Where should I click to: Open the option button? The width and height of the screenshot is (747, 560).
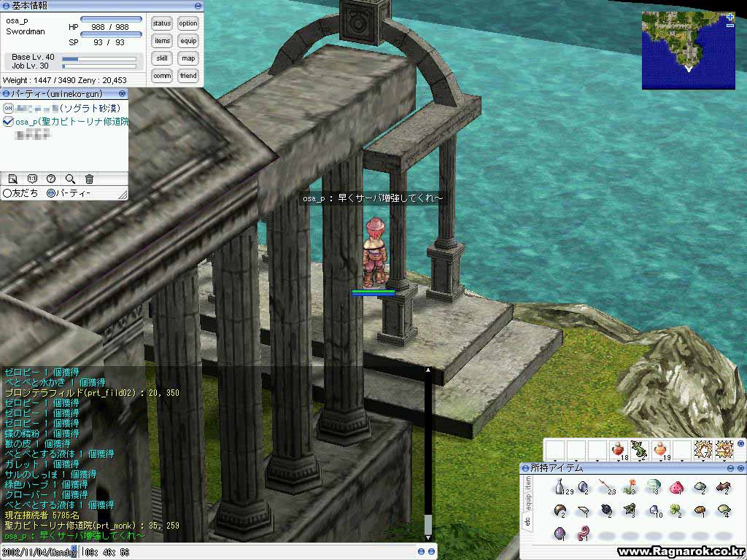click(188, 23)
